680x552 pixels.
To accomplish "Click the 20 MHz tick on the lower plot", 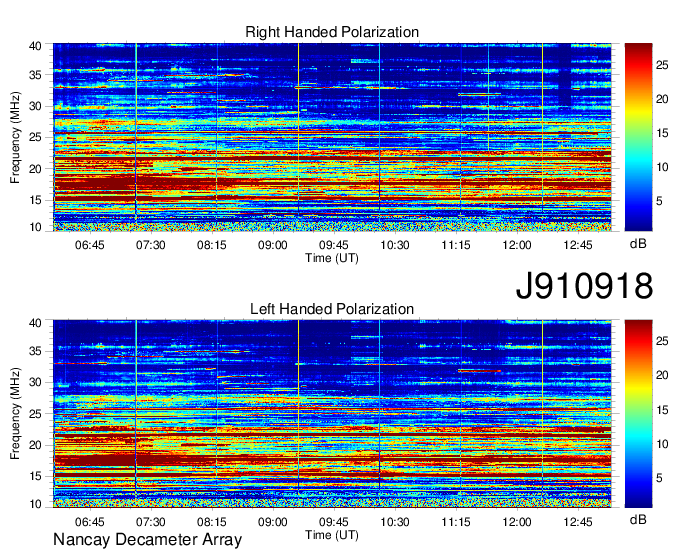I will point(35,445).
